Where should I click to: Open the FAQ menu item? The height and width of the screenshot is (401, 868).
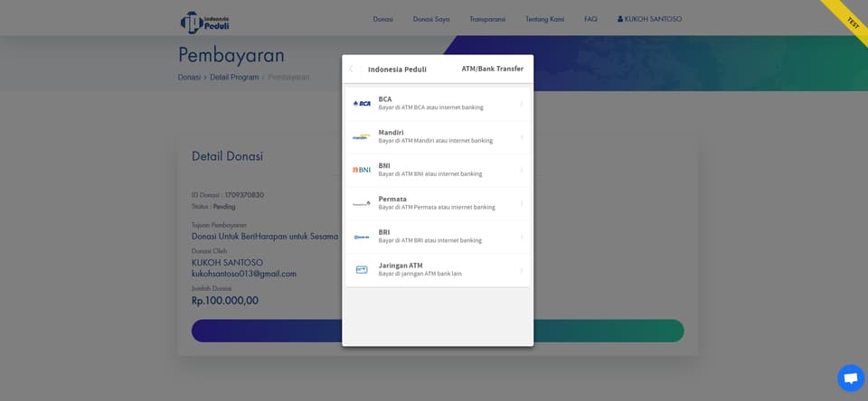(590, 19)
